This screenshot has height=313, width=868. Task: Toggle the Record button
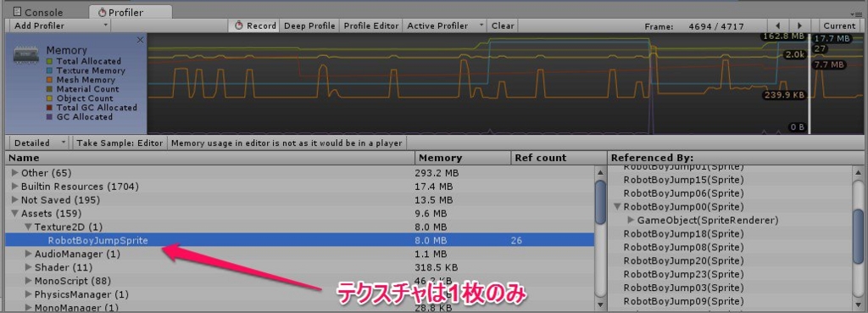click(255, 25)
